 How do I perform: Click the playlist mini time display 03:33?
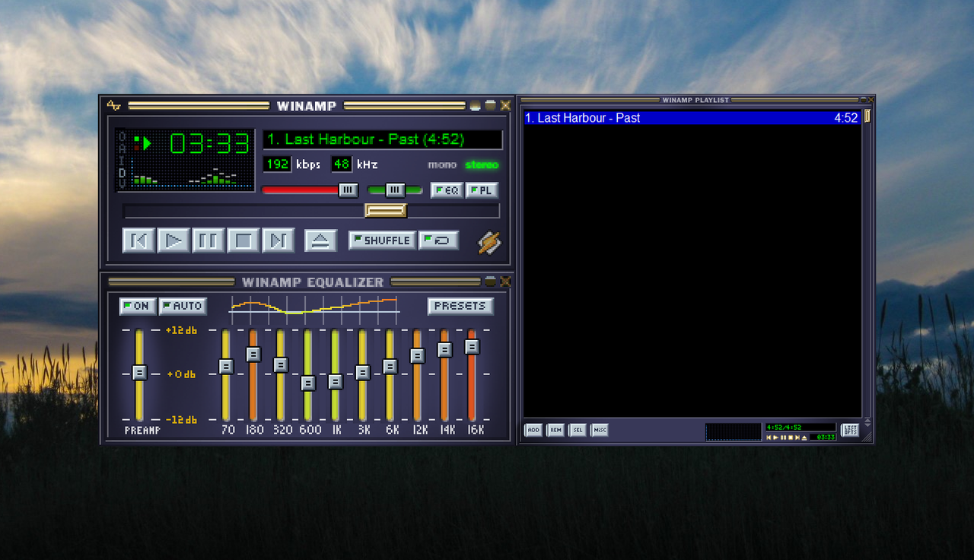[x=826, y=437]
